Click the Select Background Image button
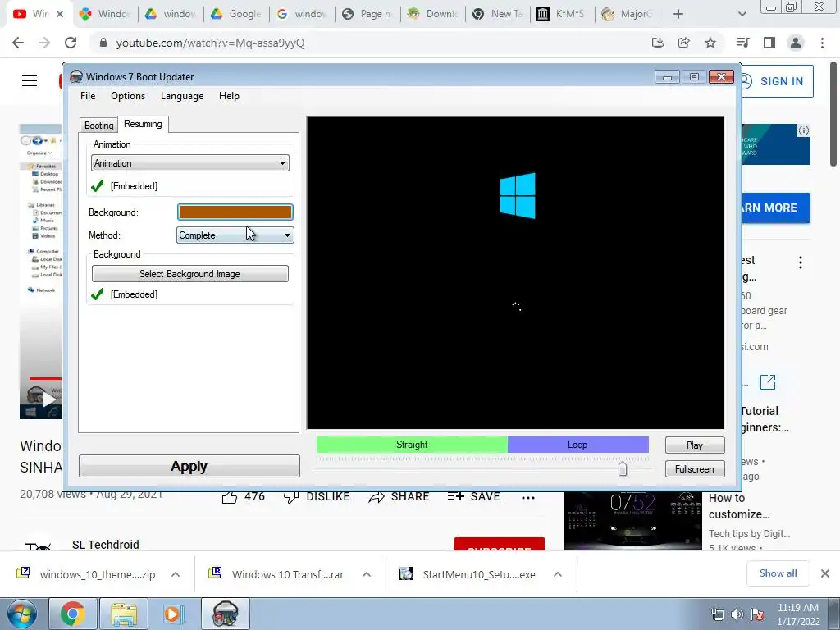Image resolution: width=840 pixels, height=630 pixels. 190,274
